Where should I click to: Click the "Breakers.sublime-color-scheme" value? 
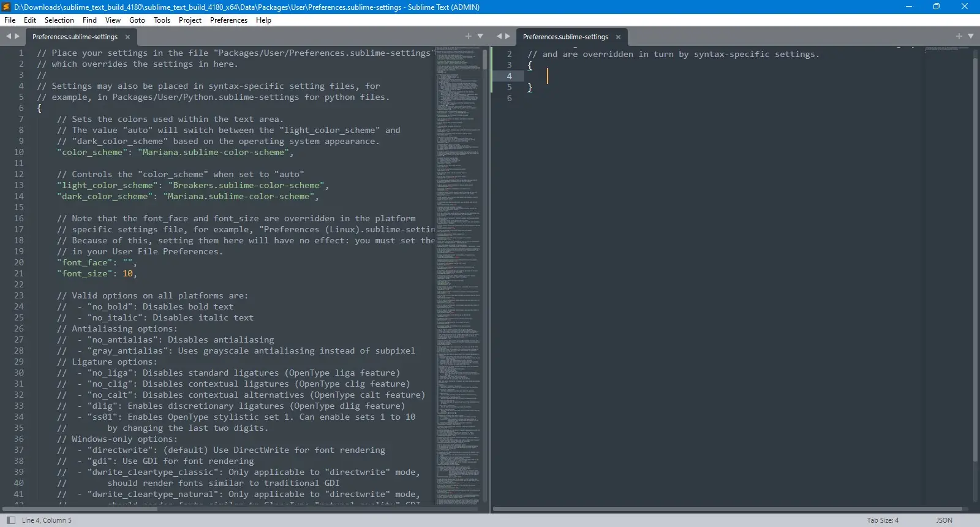click(x=246, y=186)
